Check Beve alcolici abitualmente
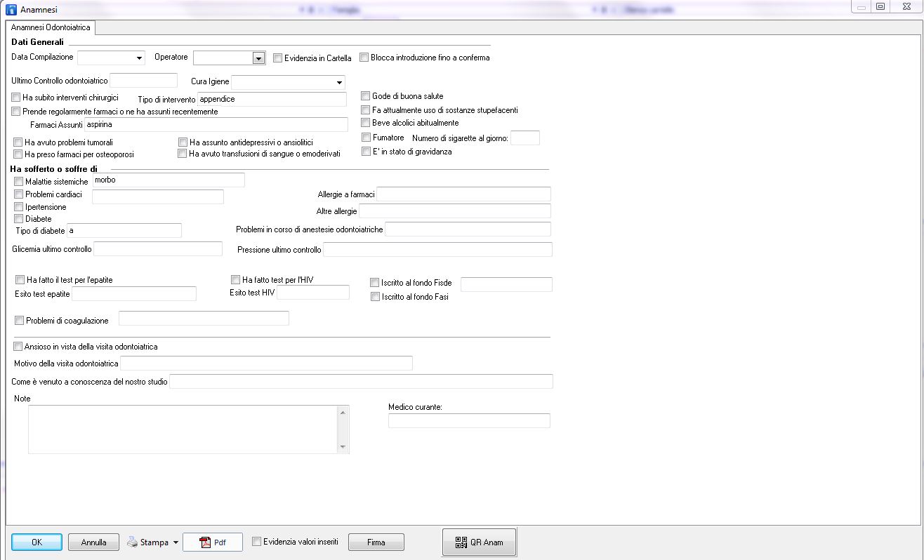This screenshot has height=560, width=924. coord(366,123)
